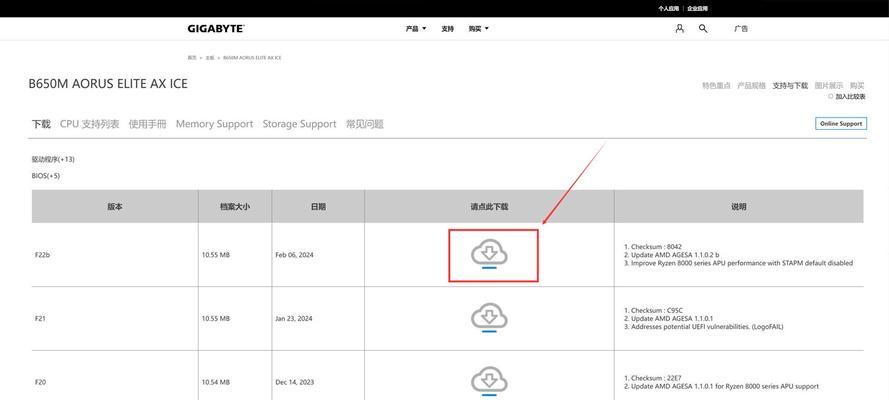Switch to the 使用手册 tab
The width and height of the screenshot is (889, 400).
[147, 124]
